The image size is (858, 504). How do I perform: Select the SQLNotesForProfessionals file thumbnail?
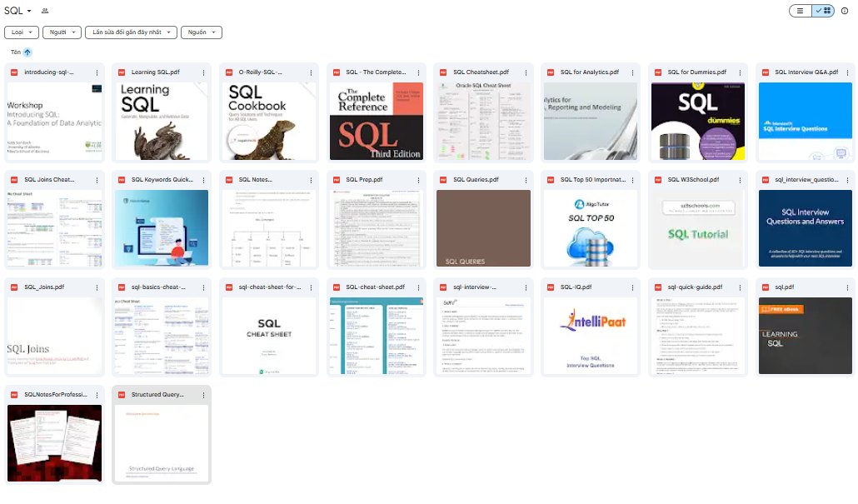pyautogui.click(x=54, y=443)
